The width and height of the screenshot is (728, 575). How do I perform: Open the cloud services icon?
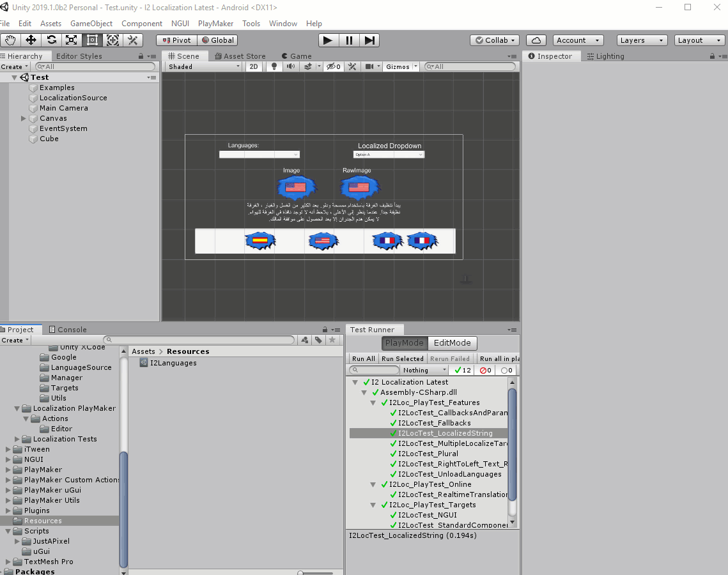tap(536, 40)
